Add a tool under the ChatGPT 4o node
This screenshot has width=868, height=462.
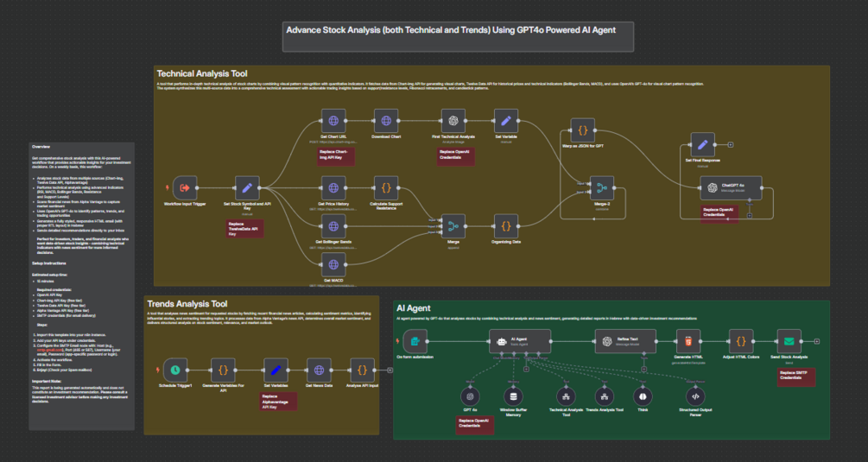pyautogui.click(x=750, y=216)
